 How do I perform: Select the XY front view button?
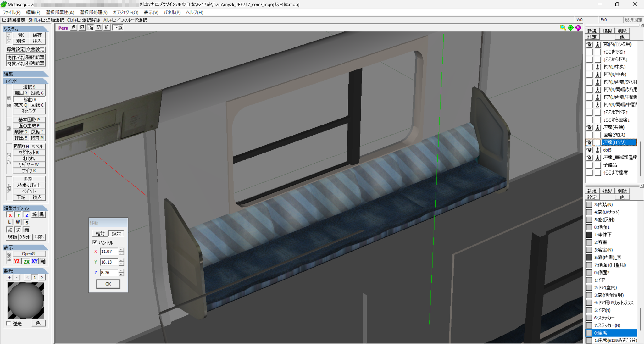[x=35, y=261]
